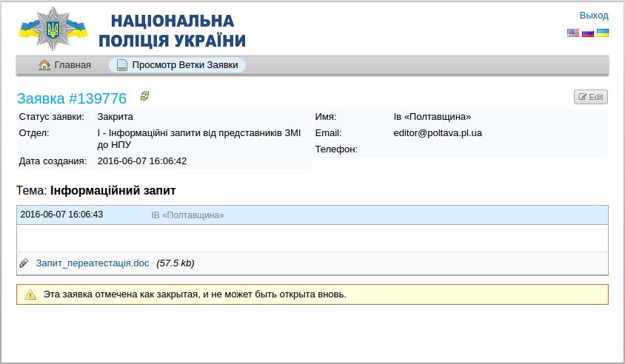Open the Главная tab
The width and height of the screenshot is (625, 364).
click(x=72, y=65)
